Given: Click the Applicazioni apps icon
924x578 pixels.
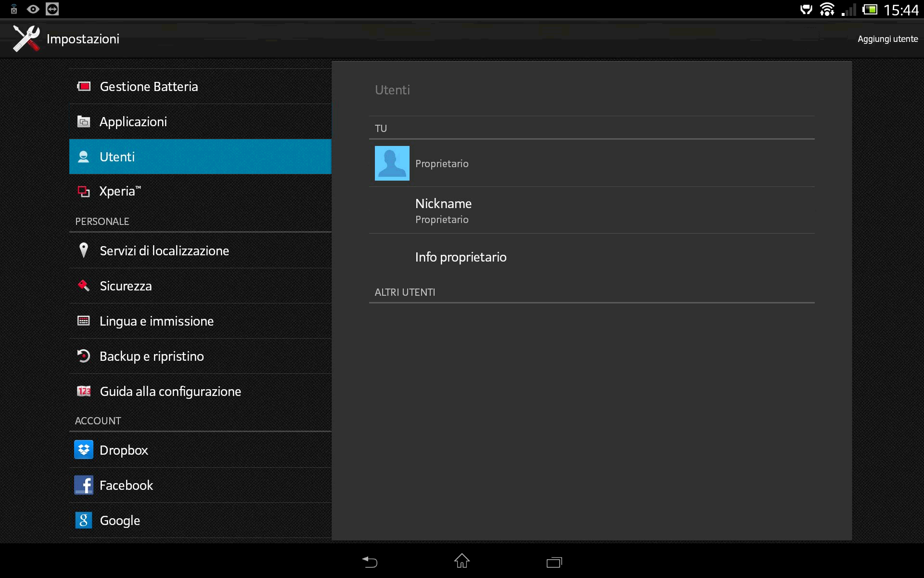Looking at the screenshot, I should (84, 121).
